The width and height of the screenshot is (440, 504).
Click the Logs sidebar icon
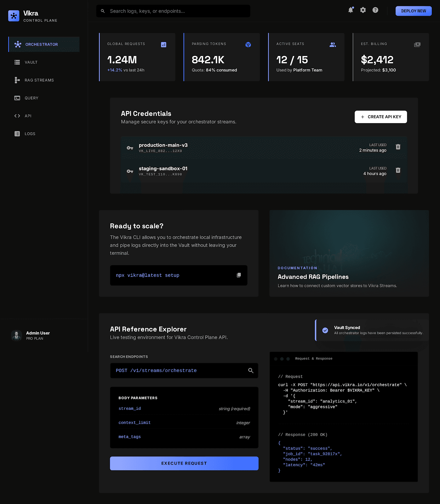tap(17, 134)
